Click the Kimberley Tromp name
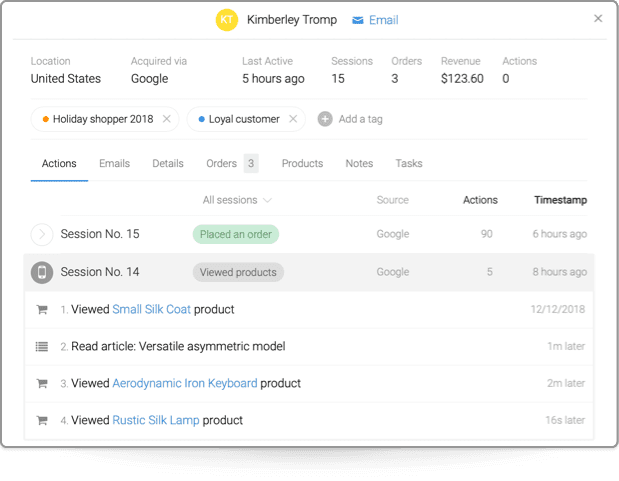The image size is (619, 481). click(x=292, y=20)
